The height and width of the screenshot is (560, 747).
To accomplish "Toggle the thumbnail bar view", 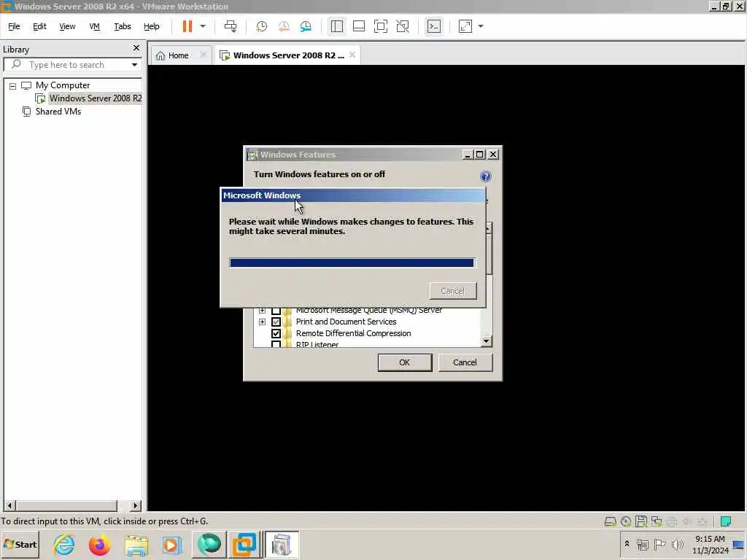I will (x=359, y=26).
